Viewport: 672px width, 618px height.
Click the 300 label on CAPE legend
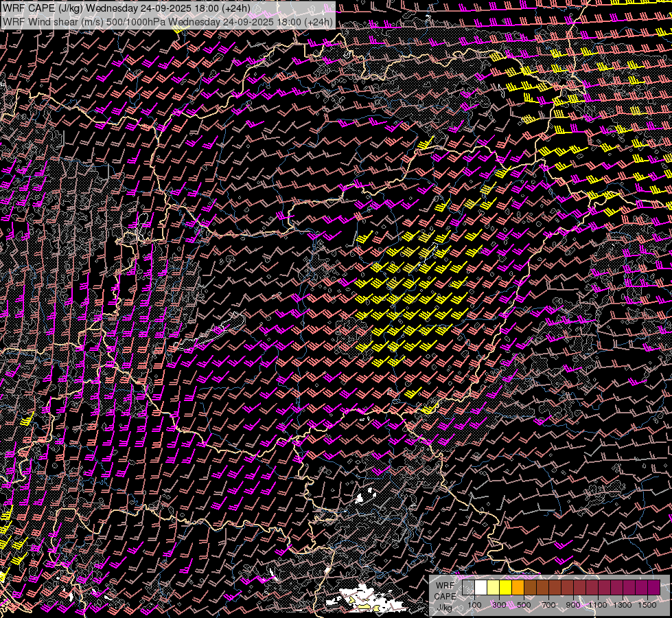tap(499, 605)
